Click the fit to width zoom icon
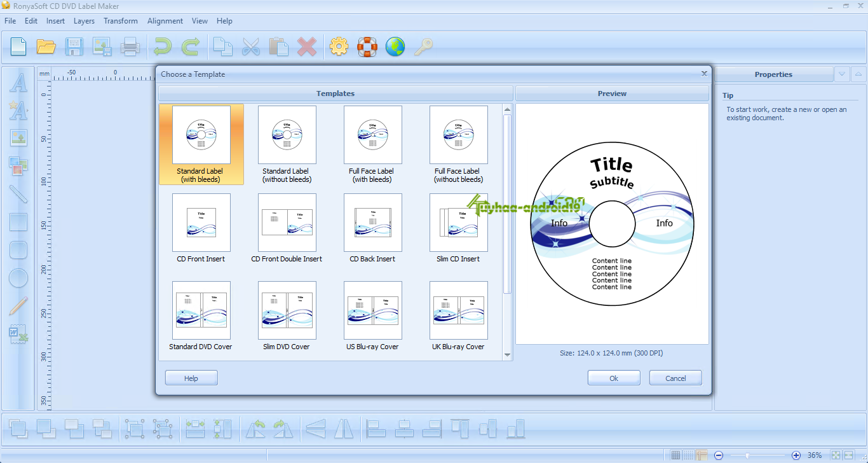Image resolution: width=868 pixels, height=463 pixels. click(849, 455)
